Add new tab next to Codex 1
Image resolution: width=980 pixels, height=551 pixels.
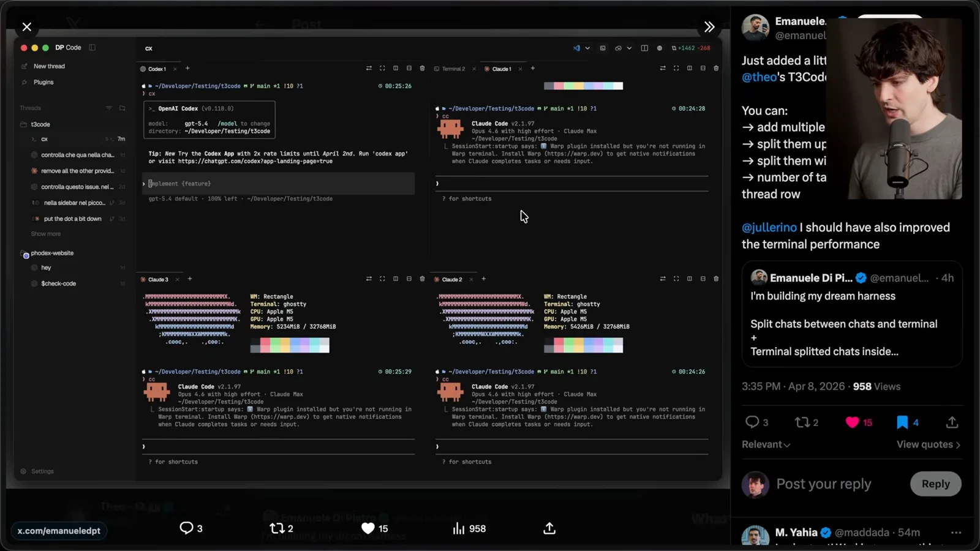pyautogui.click(x=187, y=69)
